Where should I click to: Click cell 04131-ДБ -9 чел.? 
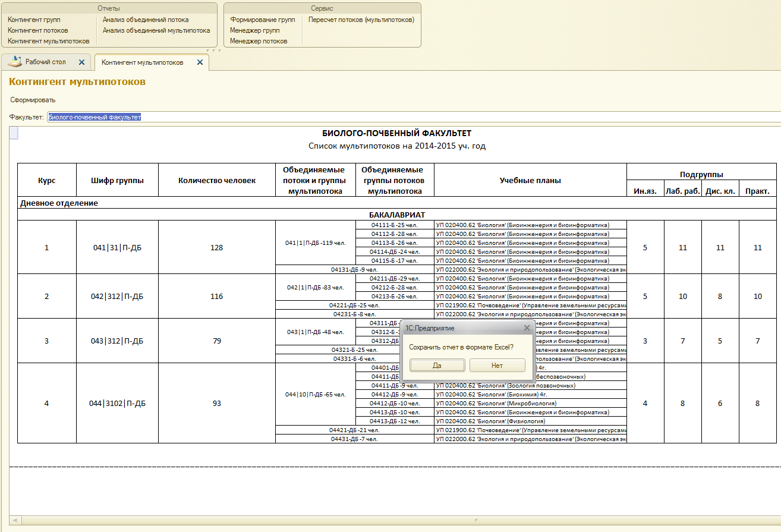coord(355,269)
